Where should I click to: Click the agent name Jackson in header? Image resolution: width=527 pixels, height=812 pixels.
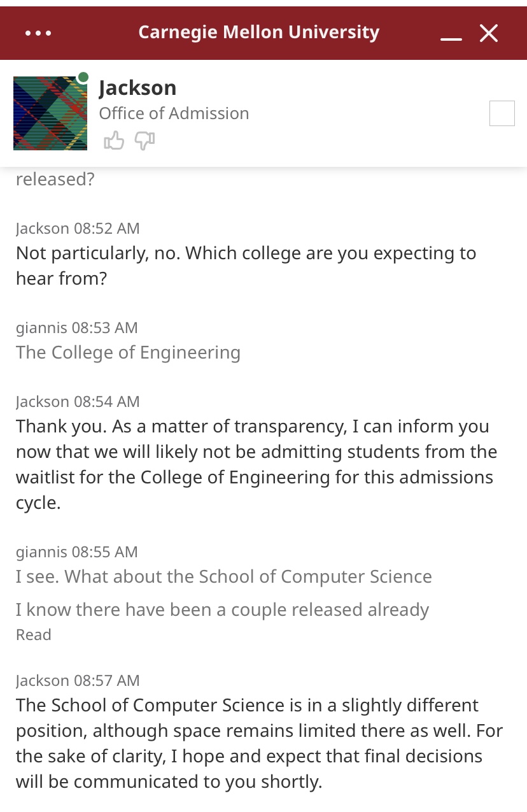point(137,87)
